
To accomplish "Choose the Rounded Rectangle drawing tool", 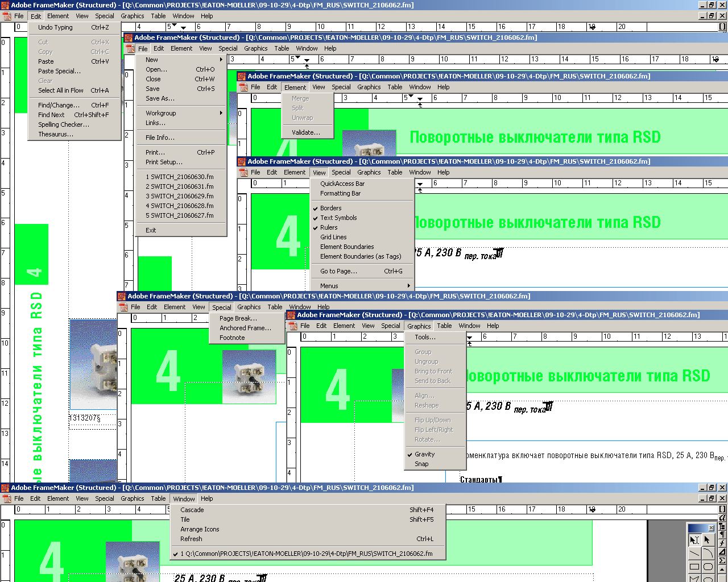I will pos(708,566).
